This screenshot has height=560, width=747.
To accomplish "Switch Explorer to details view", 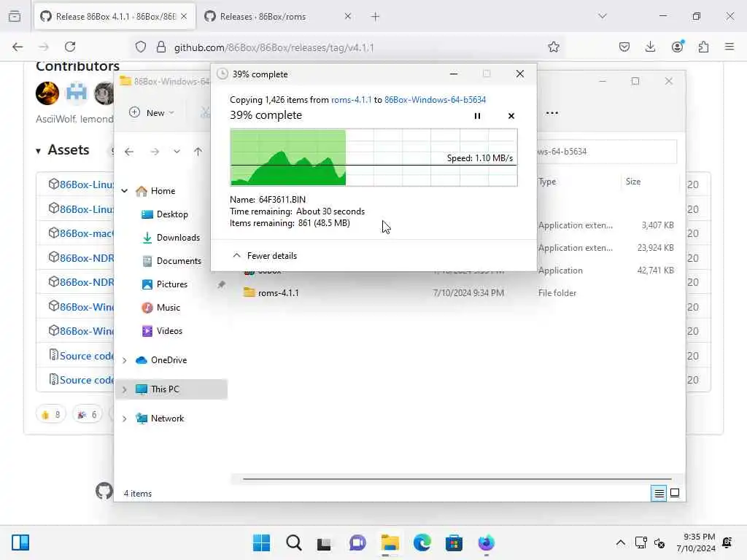I will point(659,494).
